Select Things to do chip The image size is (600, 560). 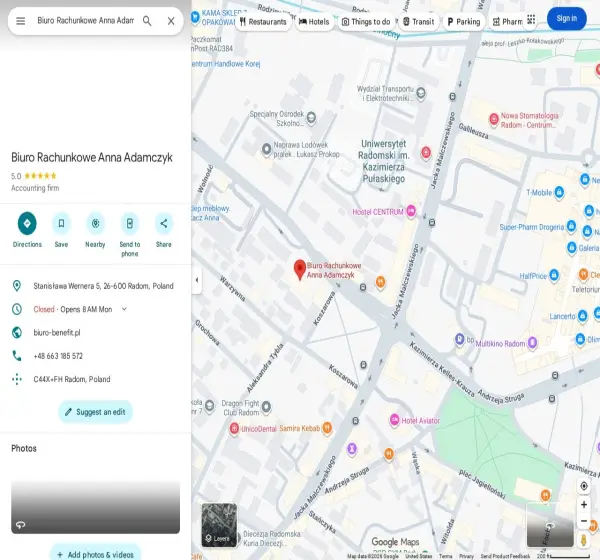(x=366, y=22)
